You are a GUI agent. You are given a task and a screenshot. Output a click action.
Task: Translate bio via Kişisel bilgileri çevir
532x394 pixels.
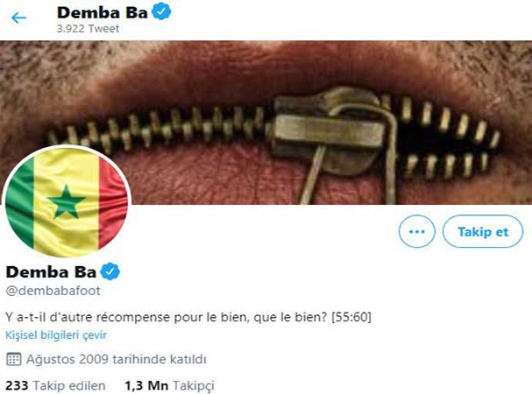pyautogui.click(x=56, y=335)
